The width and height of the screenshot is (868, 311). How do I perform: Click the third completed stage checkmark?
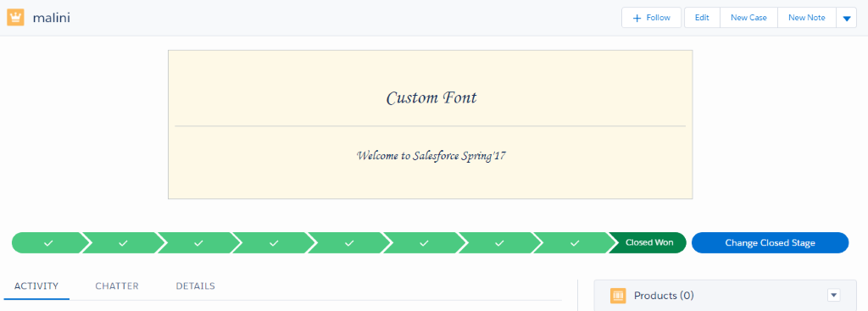point(198,243)
